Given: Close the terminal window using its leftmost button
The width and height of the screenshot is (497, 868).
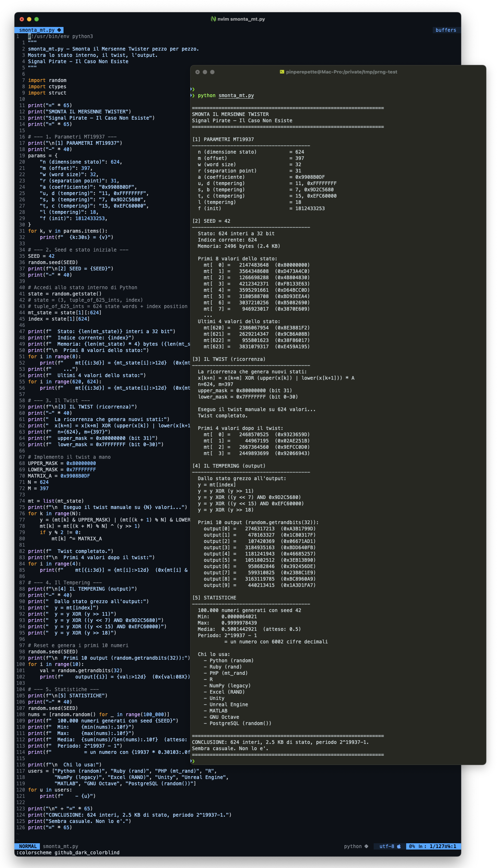Looking at the screenshot, I should (x=198, y=72).
